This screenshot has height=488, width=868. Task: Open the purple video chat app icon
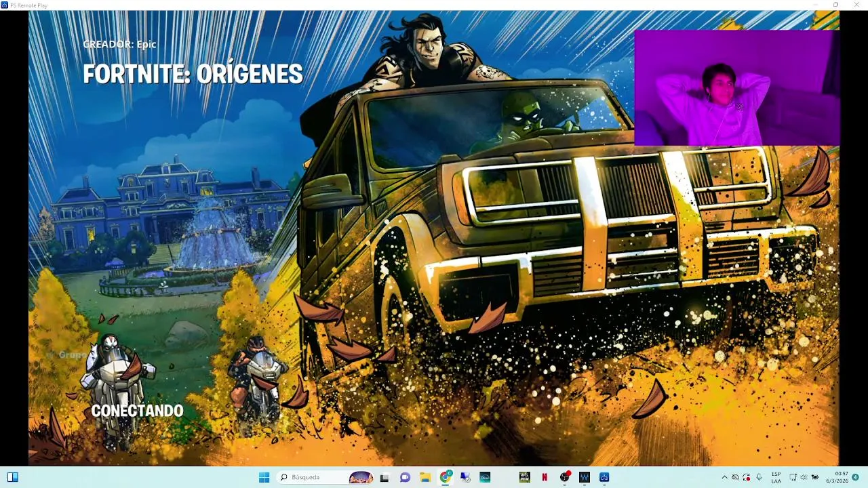coord(405,477)
